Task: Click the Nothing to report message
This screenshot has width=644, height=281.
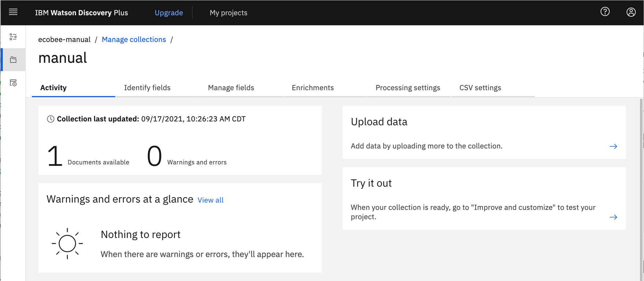Action: (141, 235)
